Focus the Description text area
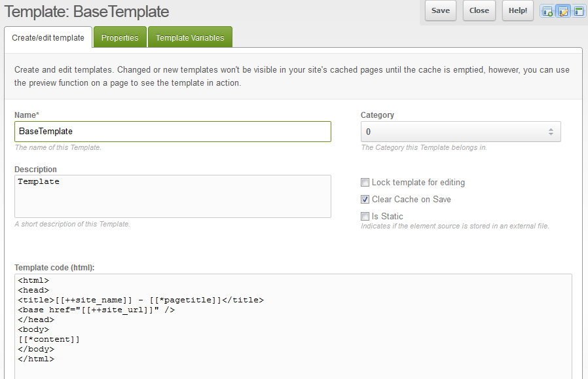588x379 pixels. click(173, 196)
